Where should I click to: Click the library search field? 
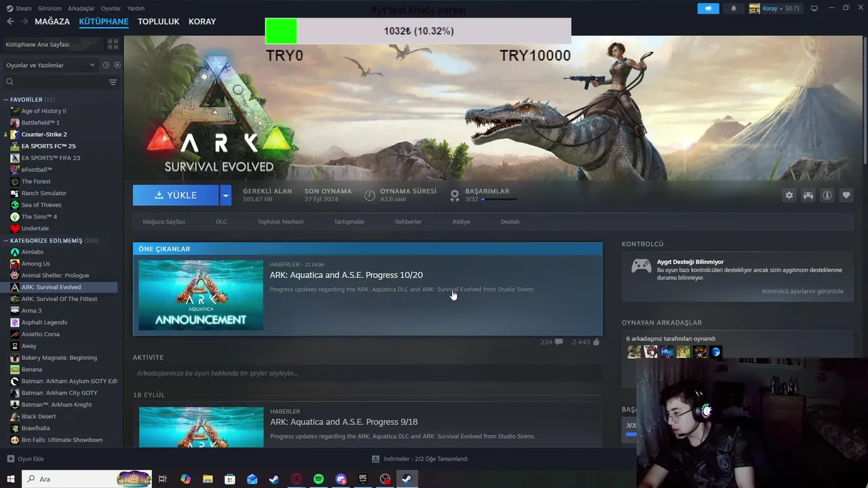click(x=54, y=82)
